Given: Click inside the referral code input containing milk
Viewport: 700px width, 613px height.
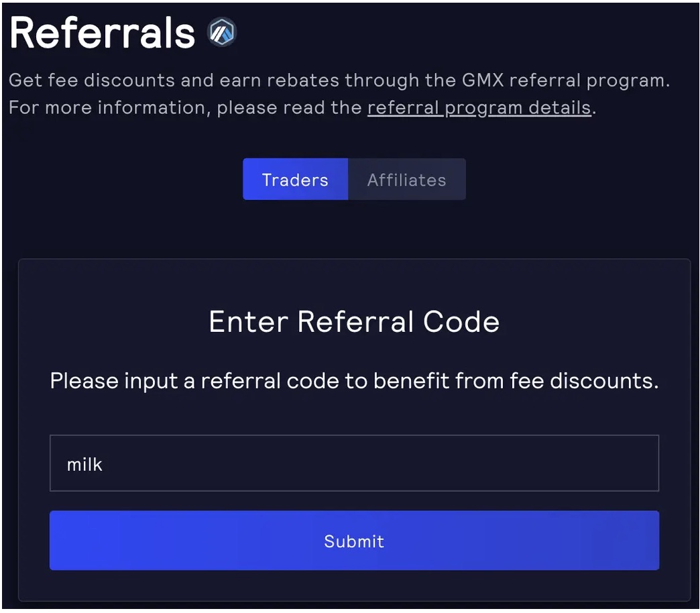Looking at the screenshot, I should [x=354, y=463].
